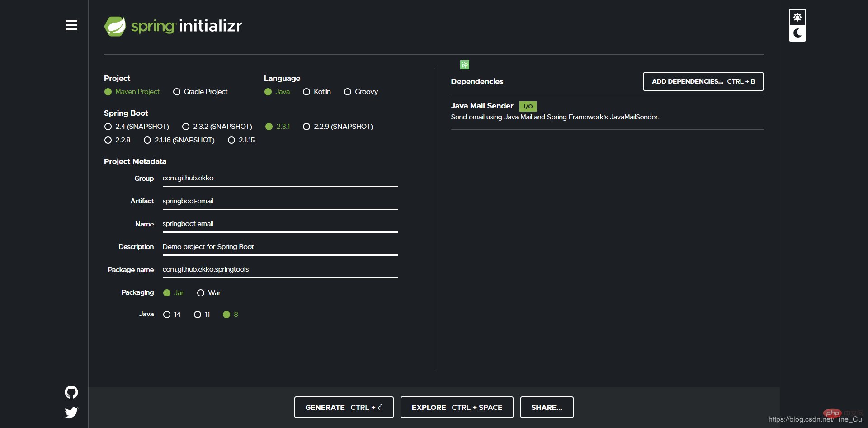Click the Project Metadata heading
Viewport: 868px width, 428px height.
(135, 161)
